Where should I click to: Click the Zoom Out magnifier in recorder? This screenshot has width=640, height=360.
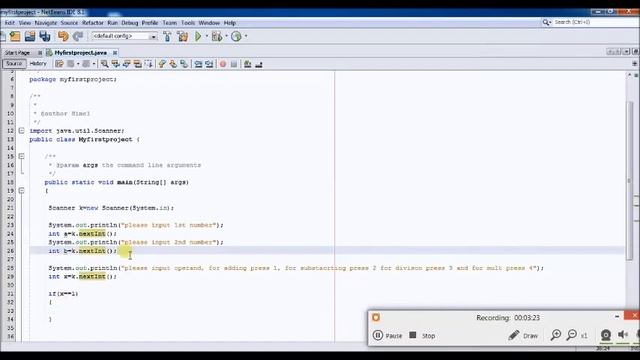572,335
